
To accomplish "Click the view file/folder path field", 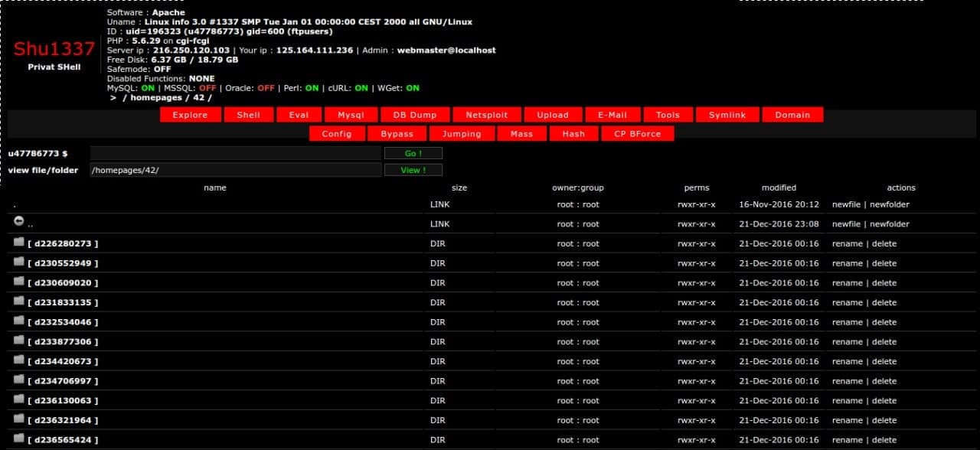I will click(235, 170).
